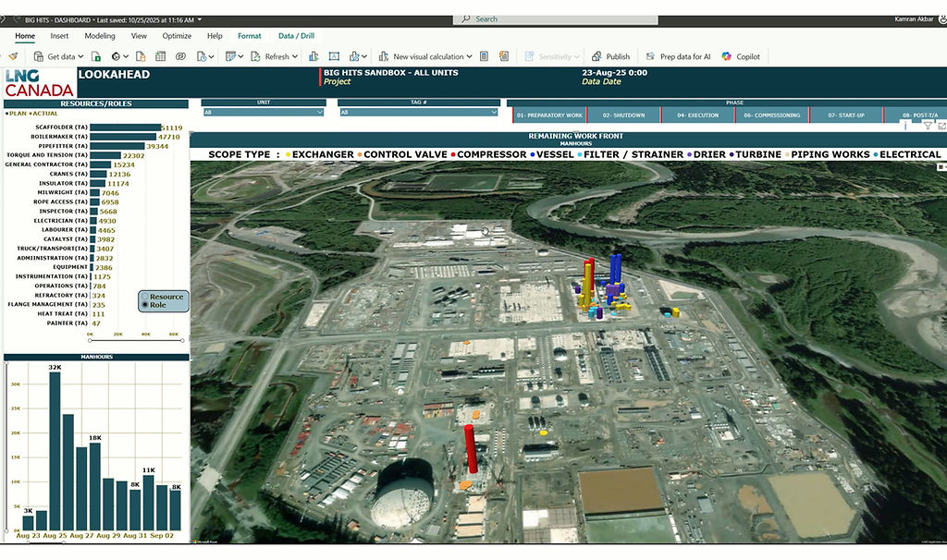Click Kamran Akbar account name
Screen dimensions: 947x560
[914, 19]
